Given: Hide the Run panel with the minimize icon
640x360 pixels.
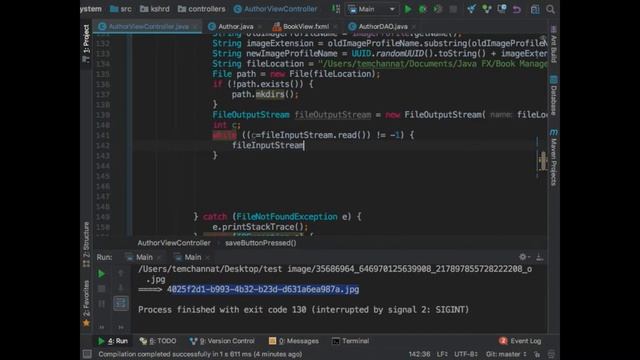Looking at the screenshot, I should 540,257.
